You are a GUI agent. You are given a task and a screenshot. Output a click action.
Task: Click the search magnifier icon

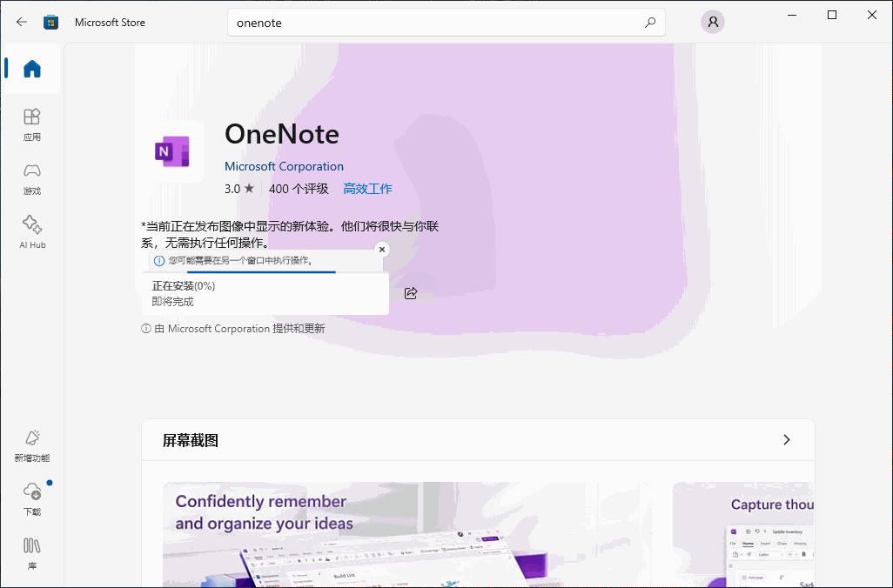click(649, 22)
